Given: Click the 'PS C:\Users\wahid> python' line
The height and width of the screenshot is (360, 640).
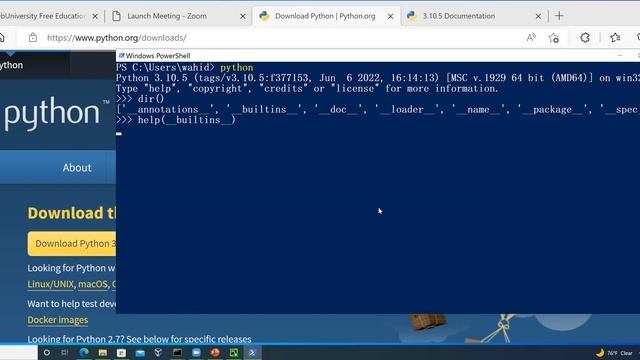Looking at the screenshot, I should tap(184, 68).
